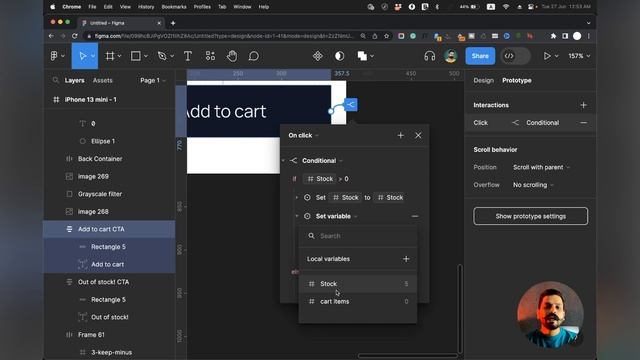Click the canvas vertical scrollbar
The height and width of the screenshot is (360, 640).
coord(460,308)
